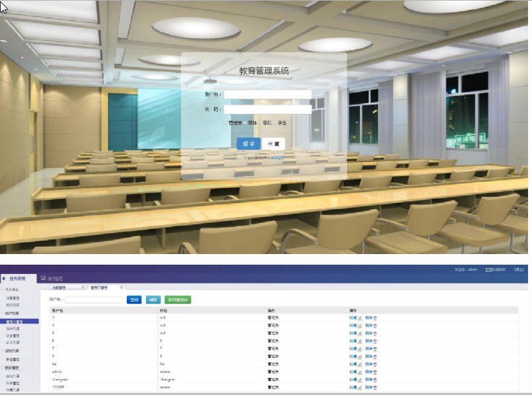
Task: Select the 学生 role radio button on the login form
Action: [275, 123]
